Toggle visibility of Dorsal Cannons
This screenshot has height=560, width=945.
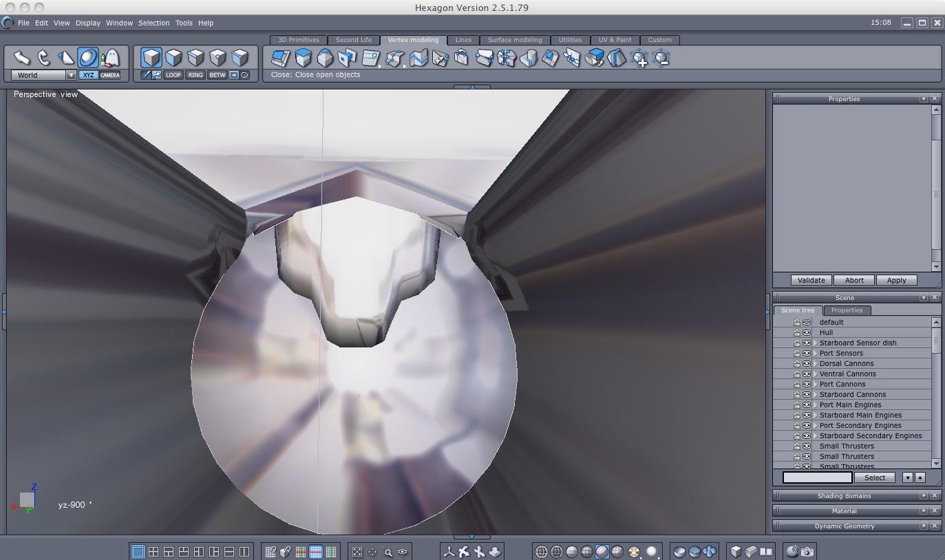coord(807,363)
